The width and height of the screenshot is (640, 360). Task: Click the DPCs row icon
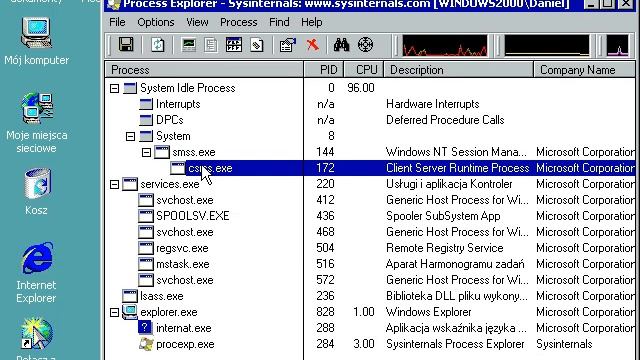coord(146,120)
